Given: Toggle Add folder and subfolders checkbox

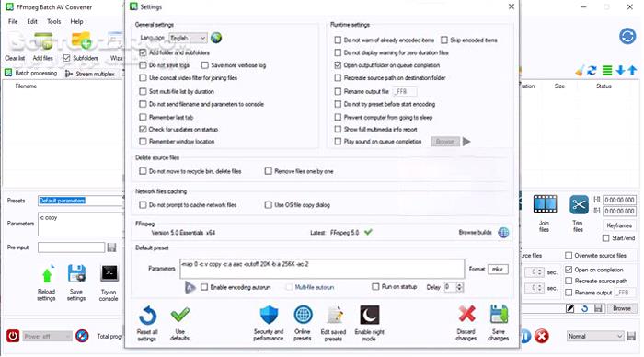Looking at the screenshot, I should (x=143, y=52).
